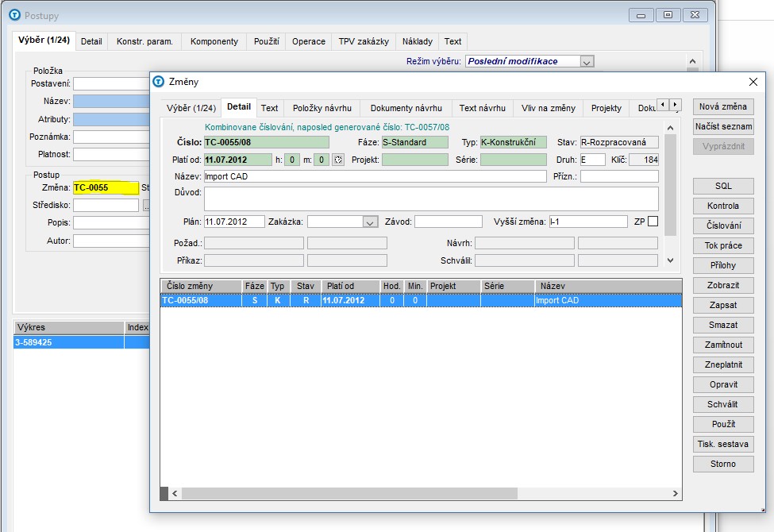774x532 pixels.
Task: Click the time picker icon next to the m field
Action: (x=338, y=160)
